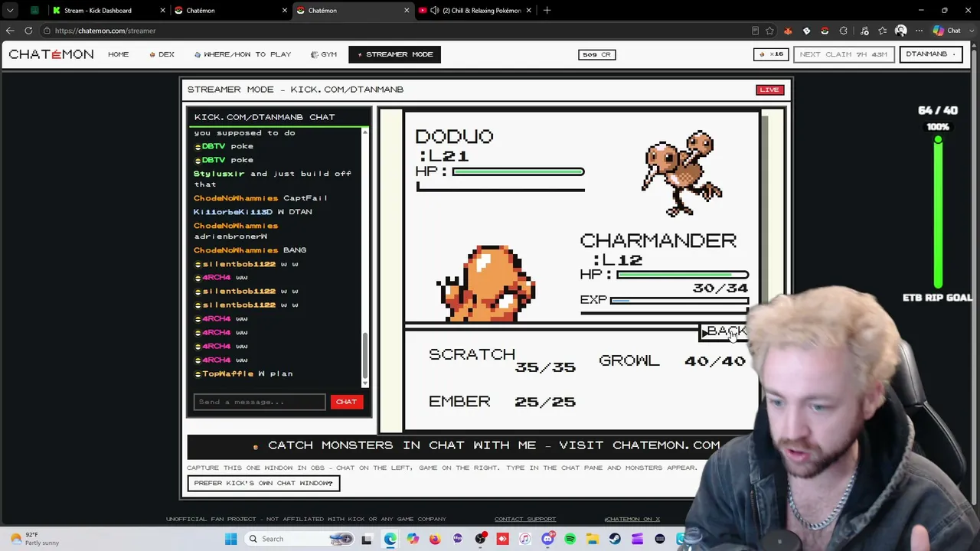This screenshot has width=980, height=551.
Task: Click the Windows taskbar Search box
Action: [299, 539]
